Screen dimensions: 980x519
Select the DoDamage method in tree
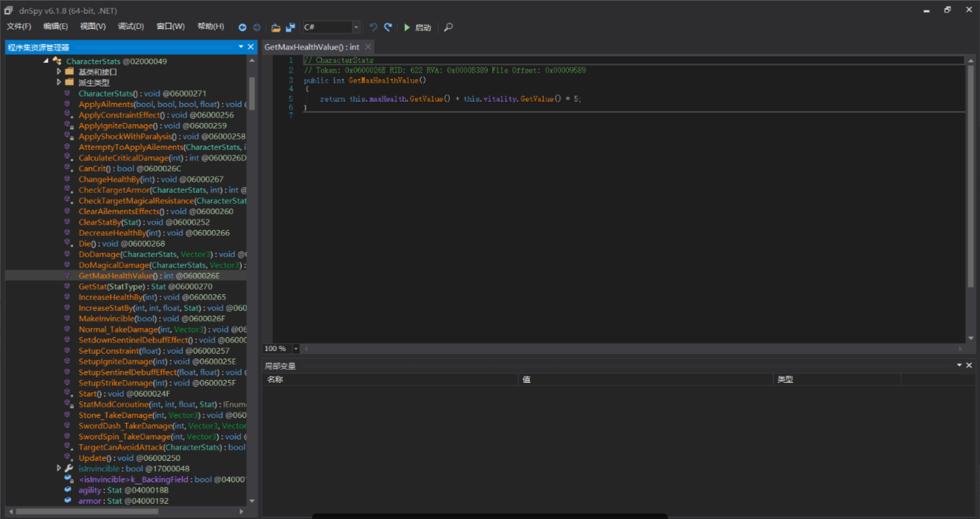pos(99,254)
